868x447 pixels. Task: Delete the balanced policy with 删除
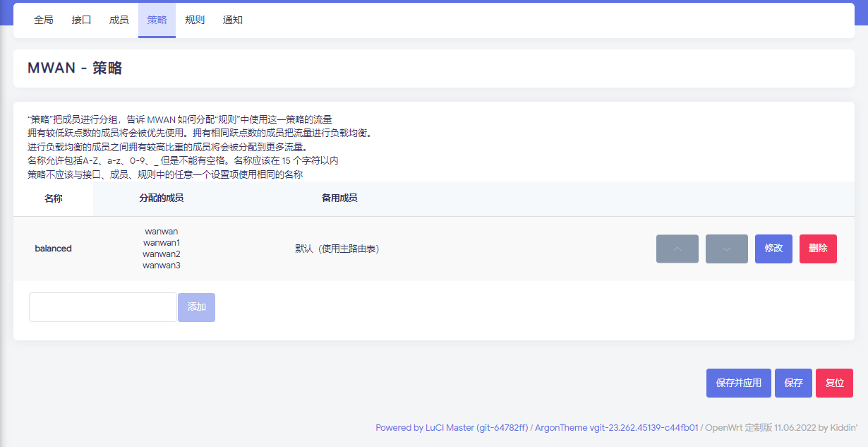pyautogui.click(x=818, y=249)
